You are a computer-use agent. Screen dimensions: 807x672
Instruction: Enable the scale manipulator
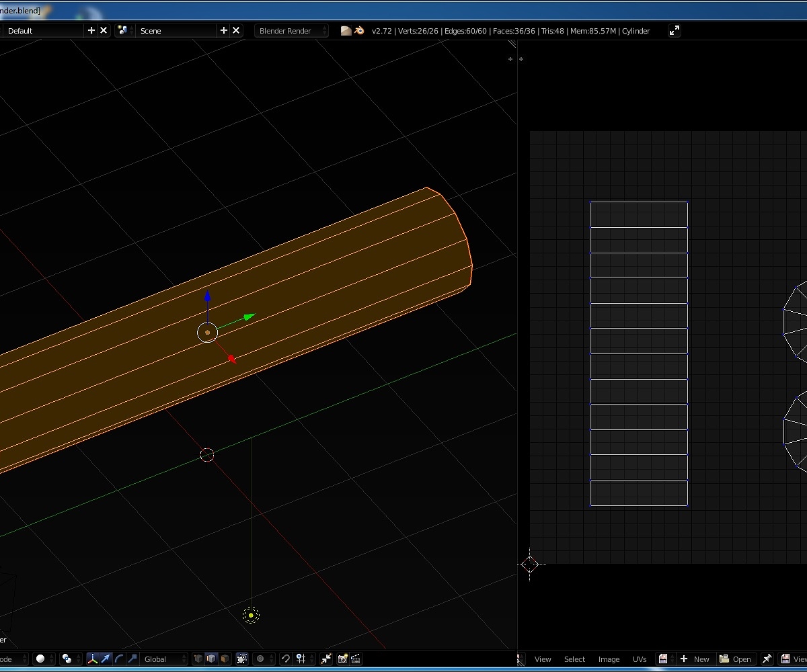[132, 659]
